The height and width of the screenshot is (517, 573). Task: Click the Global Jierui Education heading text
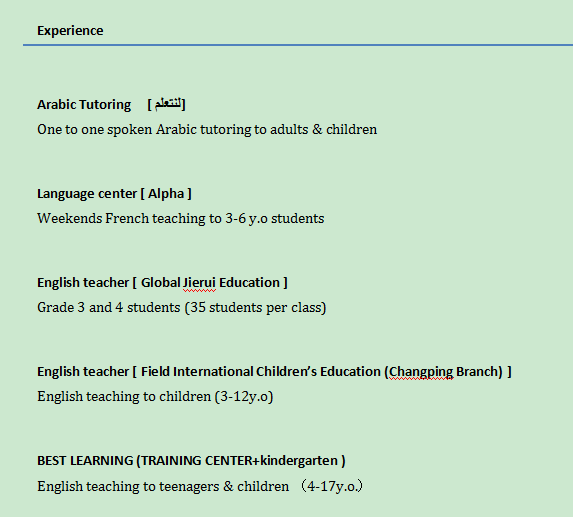coord(210,283)
